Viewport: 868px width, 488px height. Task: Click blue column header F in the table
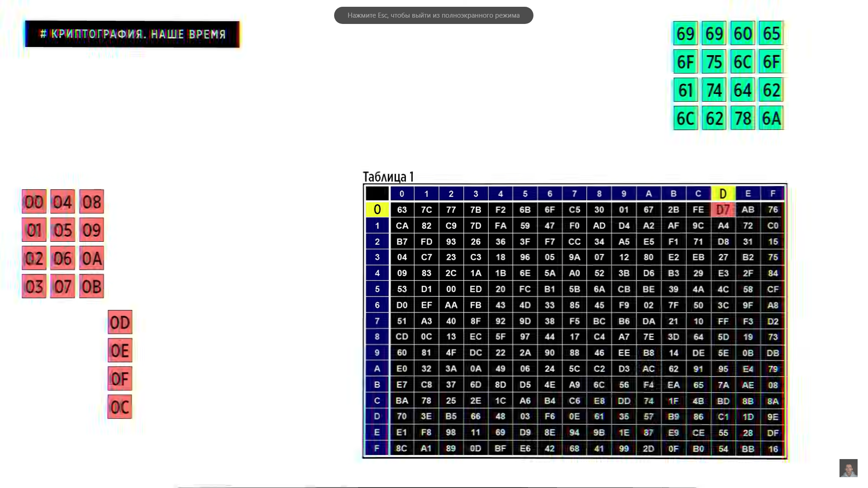(x=773, y=194)
